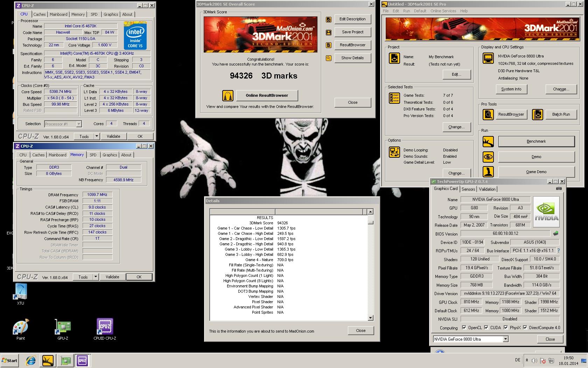The height and width of the screenshot is (368, 588).
Task: Click the 3DMark2001 taskbar icon
Action: [x=48, y=360]
